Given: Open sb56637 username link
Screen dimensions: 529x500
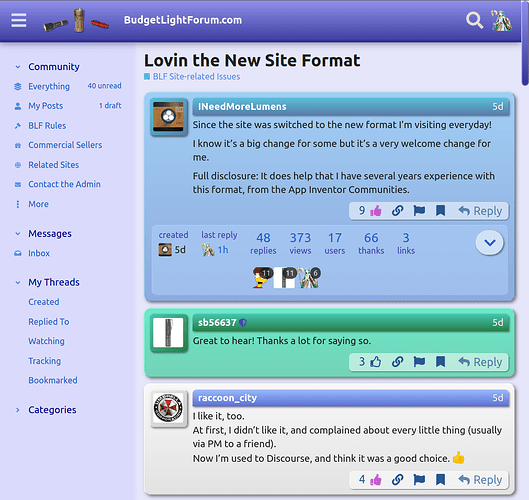Looking at the screenshot, I should click(x=217, y=323).
